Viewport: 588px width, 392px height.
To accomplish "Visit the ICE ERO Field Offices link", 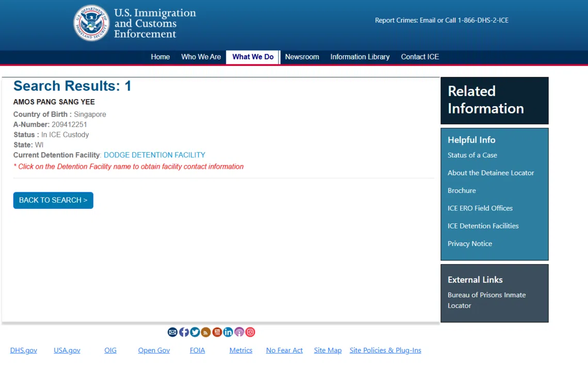I will [x=480, y=208].
